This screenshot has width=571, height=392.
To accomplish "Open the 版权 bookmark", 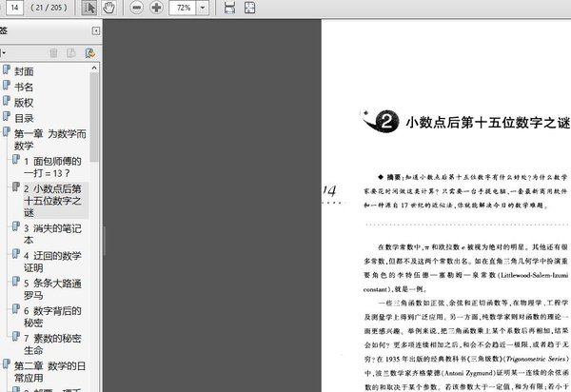I will [x=24, y=103].
